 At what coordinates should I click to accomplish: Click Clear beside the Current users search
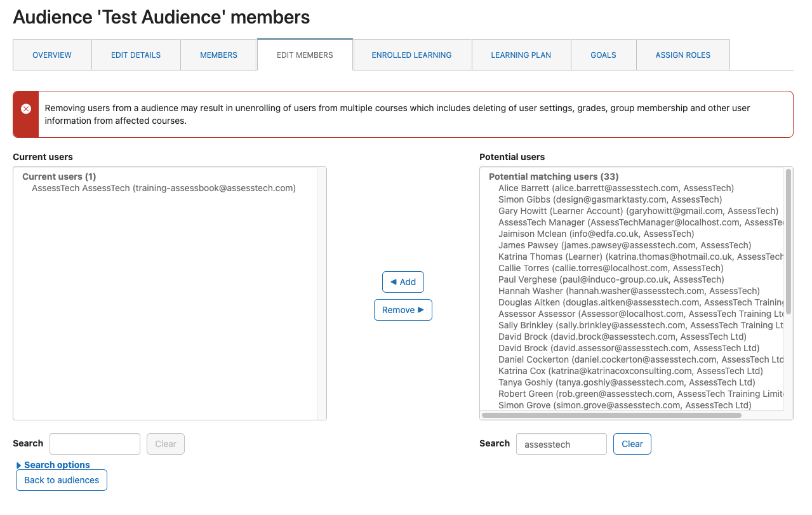click(x=166, y=444)
